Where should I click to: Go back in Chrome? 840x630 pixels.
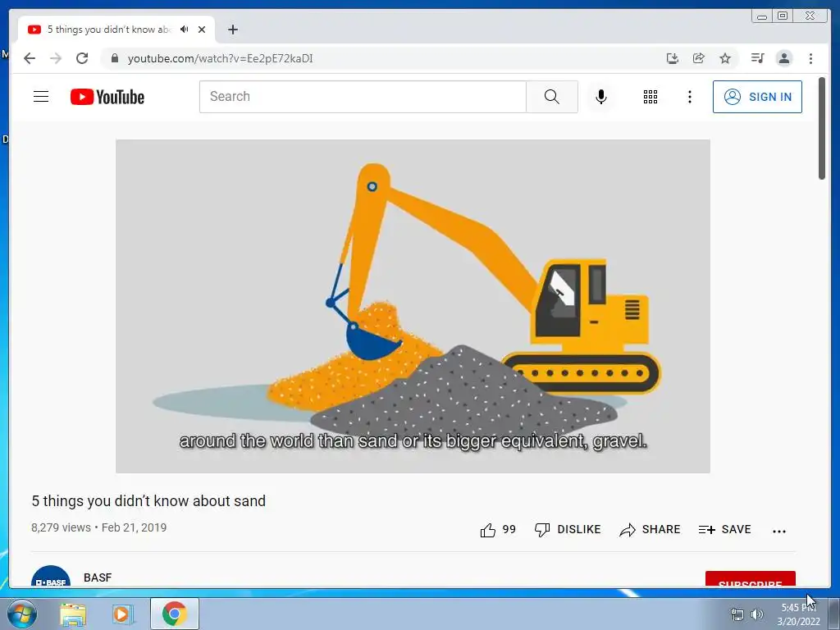tap(30, 58)
